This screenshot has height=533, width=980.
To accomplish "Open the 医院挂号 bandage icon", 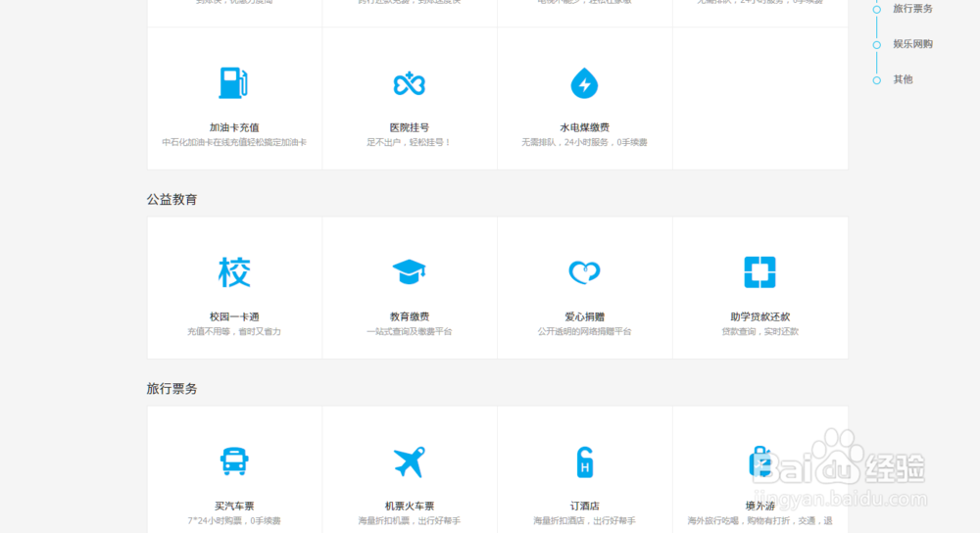I will [x=410, y=83].
